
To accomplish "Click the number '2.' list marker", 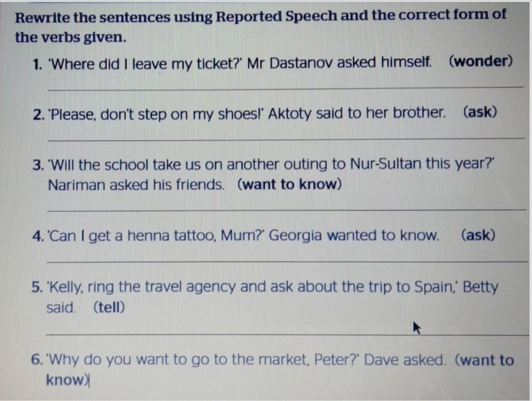I will pos(39,115).
